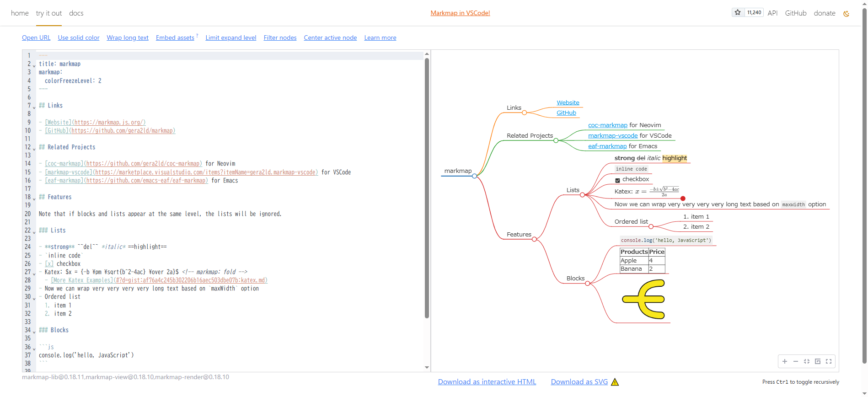868x397 pixels.
Task: Click the Open URL link
Action: point(36,38)
